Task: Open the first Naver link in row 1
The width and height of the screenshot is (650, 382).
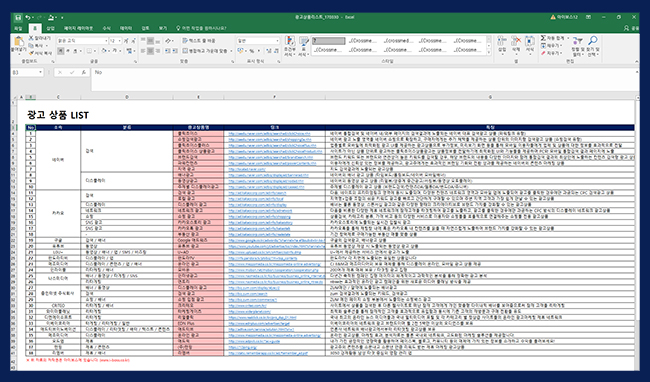Action: [269, 134]
